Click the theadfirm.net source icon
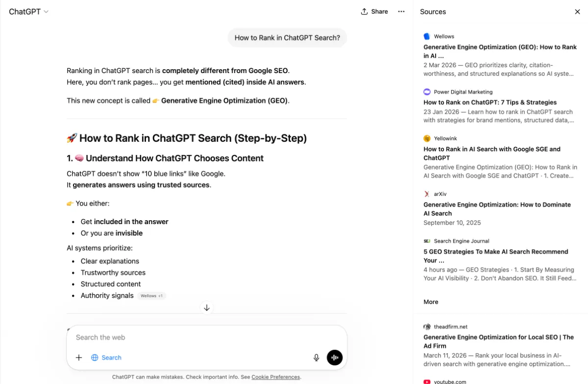The image size is (588, 384). [426, 326]
